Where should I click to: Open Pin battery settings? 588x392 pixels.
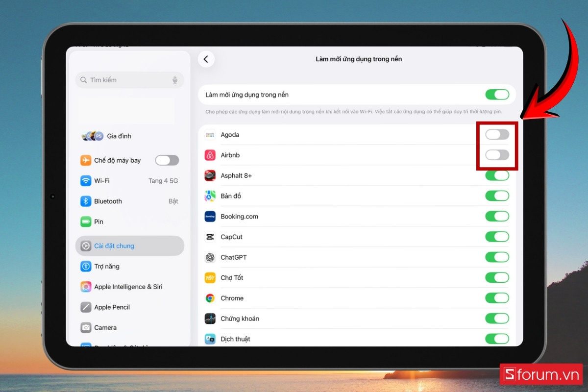(130, 222)
